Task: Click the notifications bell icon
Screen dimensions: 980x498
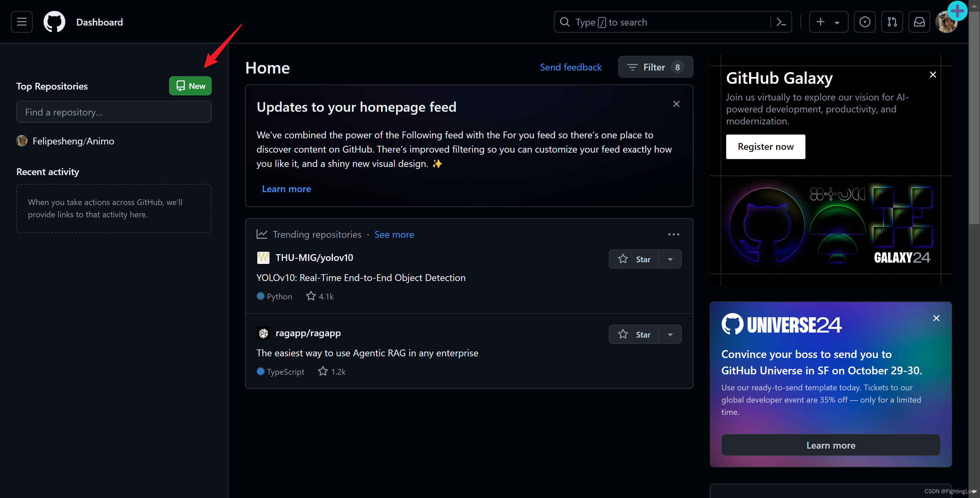Action: 919,21
